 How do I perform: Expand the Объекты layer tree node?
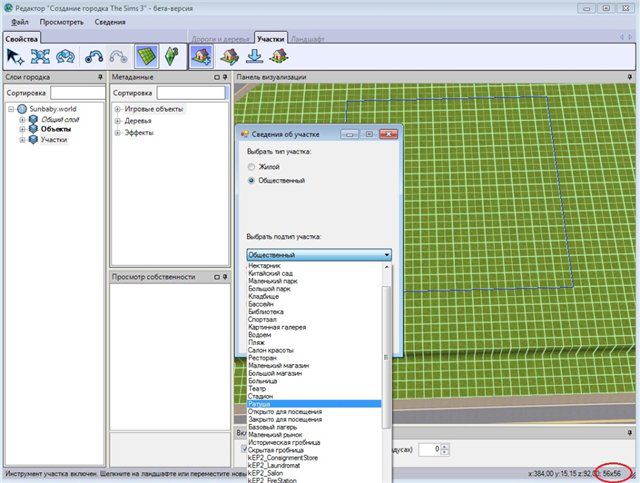click(x=22, y=129)
